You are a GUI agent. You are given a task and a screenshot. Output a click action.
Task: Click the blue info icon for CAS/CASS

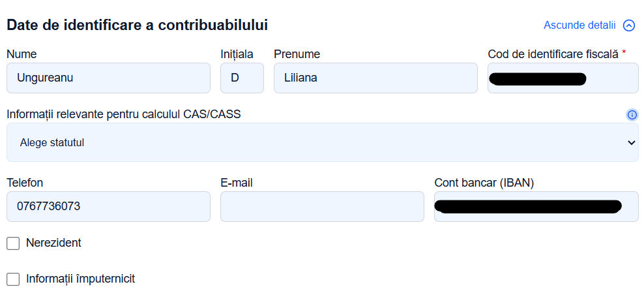pyautogui.click(x=632, y=115)
